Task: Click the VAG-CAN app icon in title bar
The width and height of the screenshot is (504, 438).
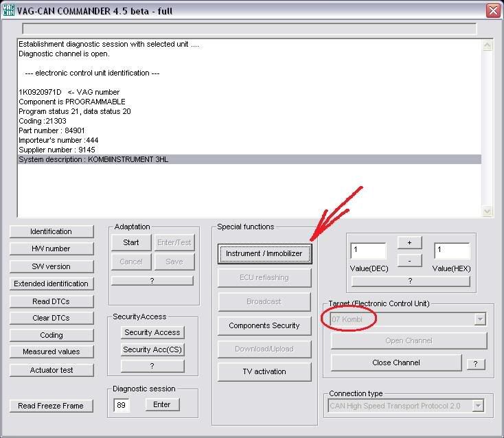Action: point(8,10)
